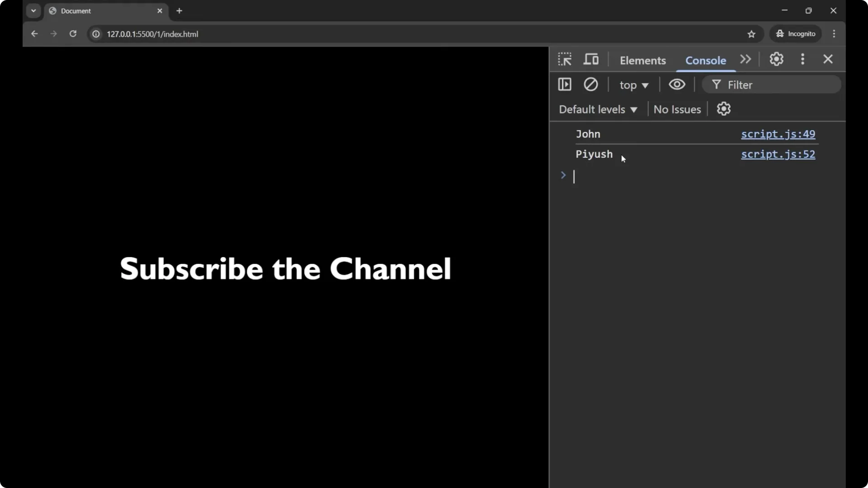Open console settings gear

tap(724, 109)
